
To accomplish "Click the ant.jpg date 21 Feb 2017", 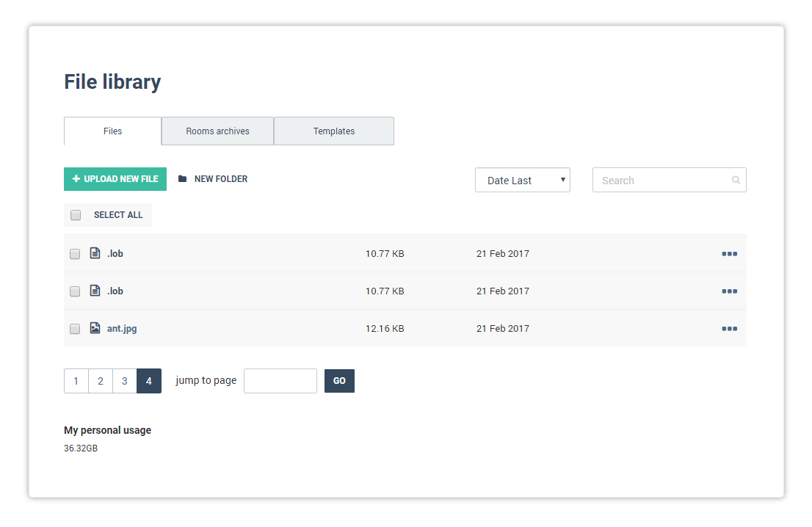I will point(503,329).
